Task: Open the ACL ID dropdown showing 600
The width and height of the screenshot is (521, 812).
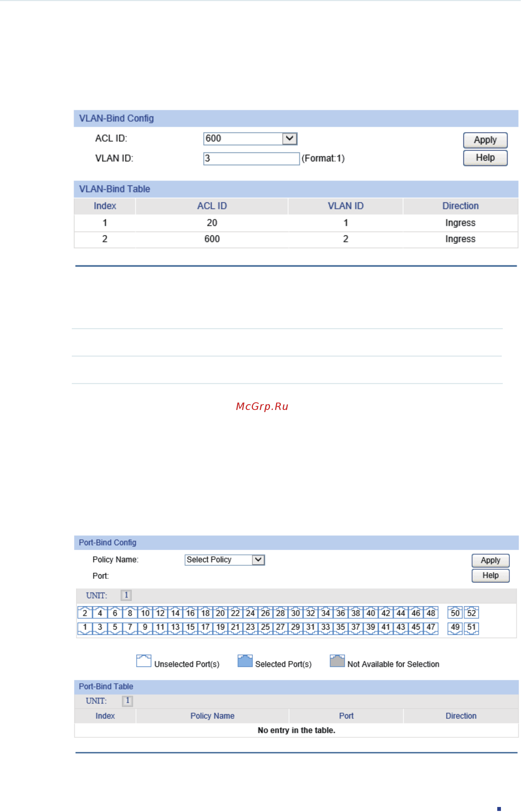Action: coord(250,139)
